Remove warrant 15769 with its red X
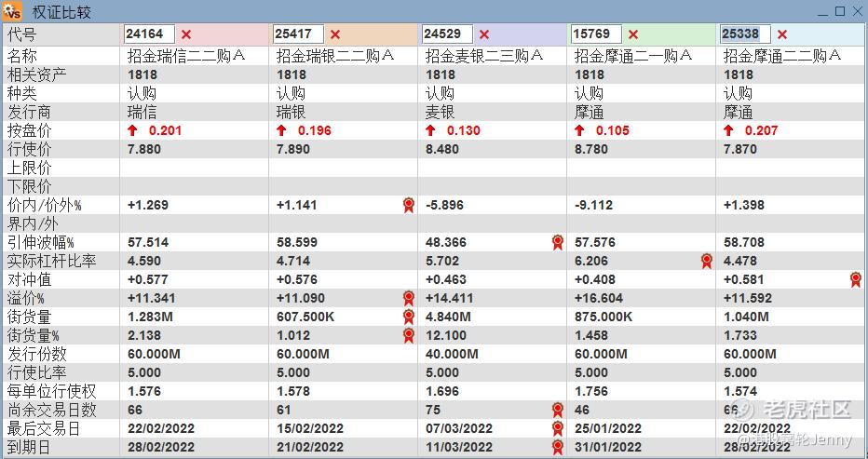This screenshot has height=459, width=868. (633, 34)
